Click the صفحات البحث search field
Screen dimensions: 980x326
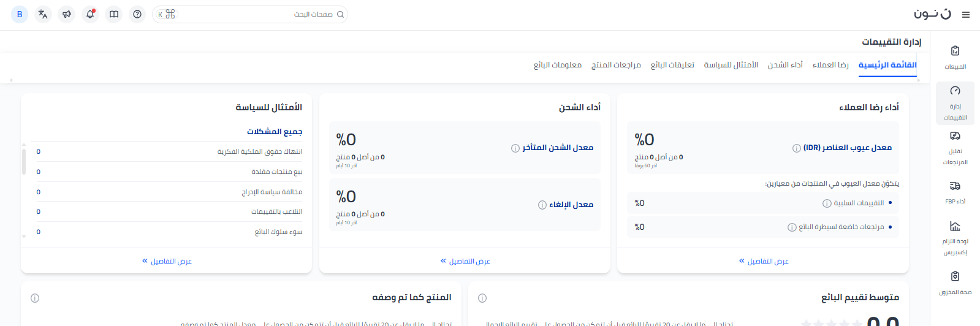point(257,14)
